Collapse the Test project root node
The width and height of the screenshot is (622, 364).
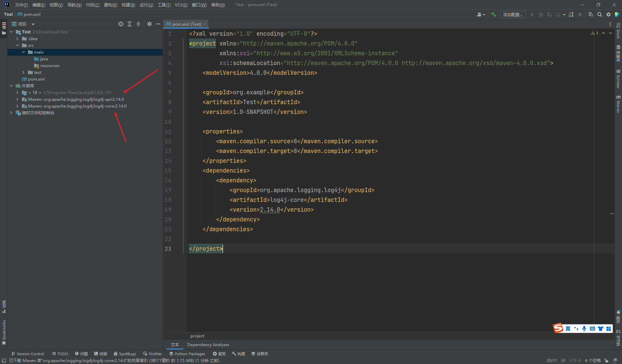[11, 32]
